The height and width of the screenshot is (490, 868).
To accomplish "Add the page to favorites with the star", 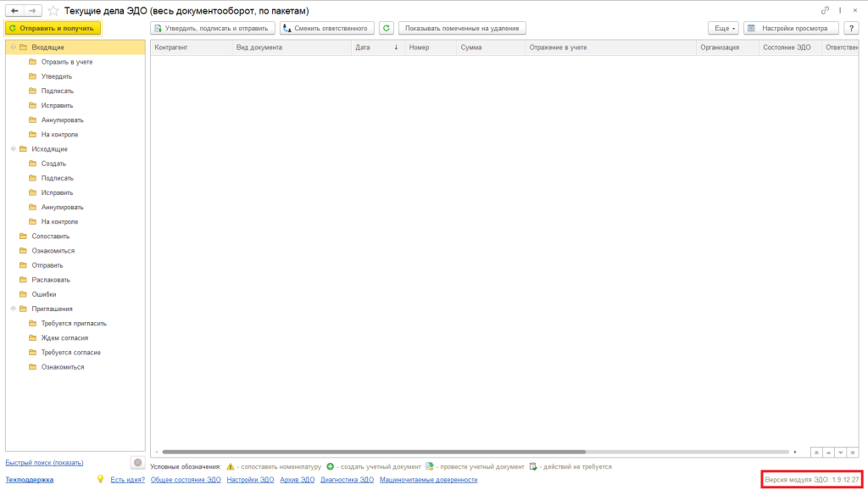I will [53, 10].
